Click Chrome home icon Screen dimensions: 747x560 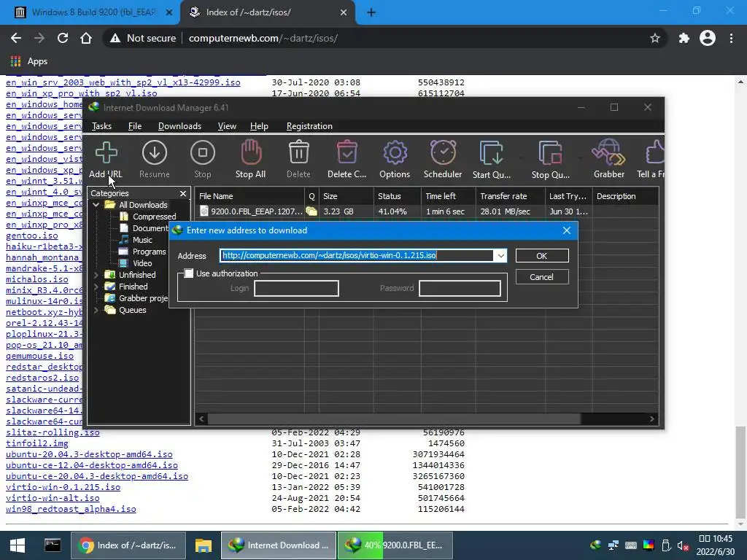point(86,38)
